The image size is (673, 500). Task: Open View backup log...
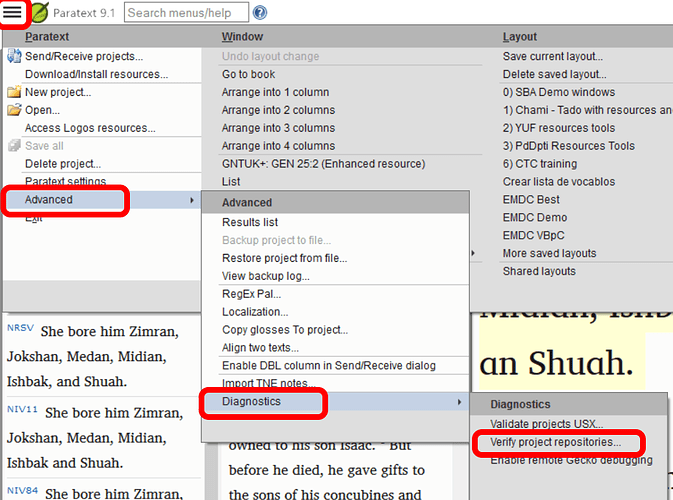pos(266,276)
